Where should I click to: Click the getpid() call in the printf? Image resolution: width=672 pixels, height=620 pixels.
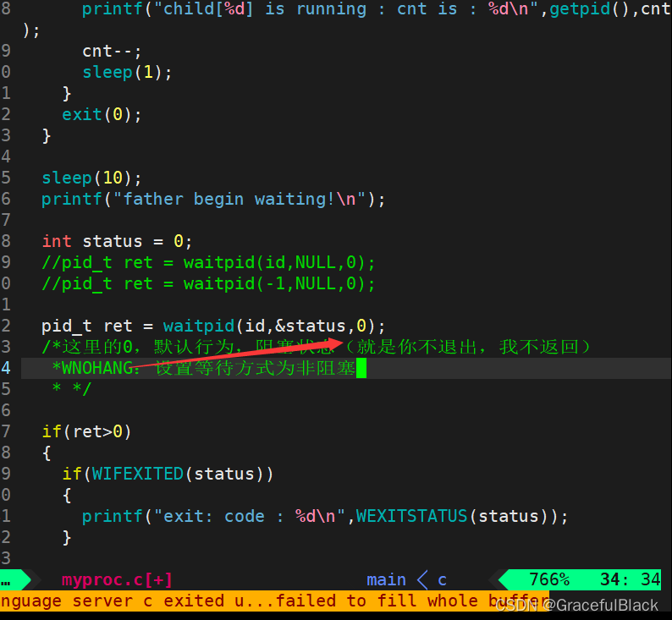tap(590, 9)
